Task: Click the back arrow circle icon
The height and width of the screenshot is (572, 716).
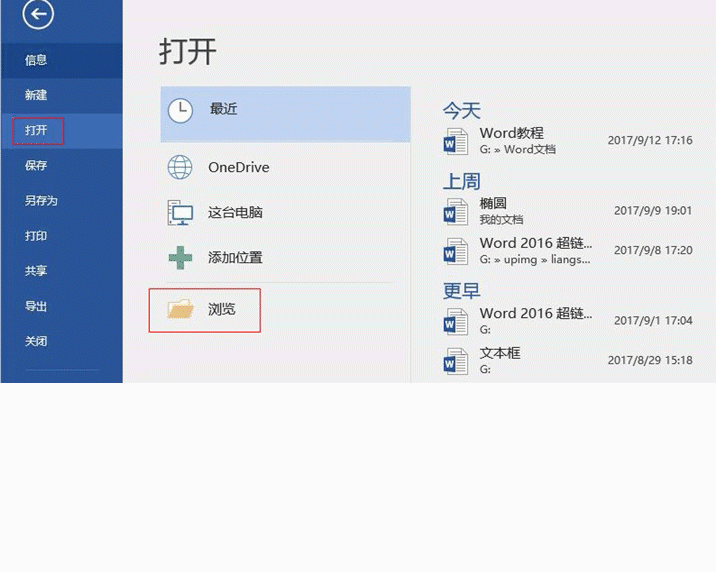Action: tap(38, 14)
